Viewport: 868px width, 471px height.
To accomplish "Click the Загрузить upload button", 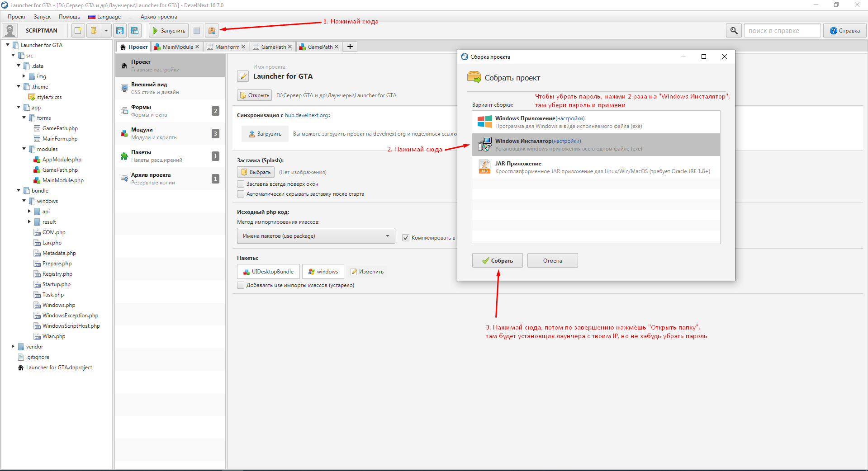I will (x=265, y=134).
